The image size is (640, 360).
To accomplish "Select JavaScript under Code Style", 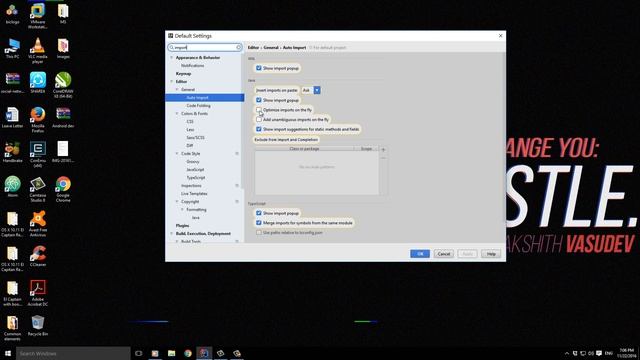I will point(195,169).
